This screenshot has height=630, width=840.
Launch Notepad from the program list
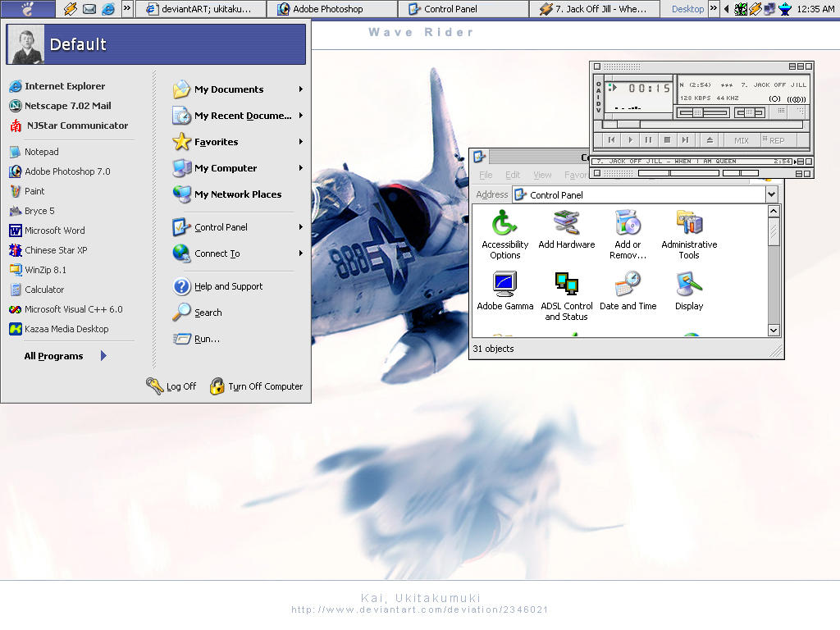coord(34,152)
